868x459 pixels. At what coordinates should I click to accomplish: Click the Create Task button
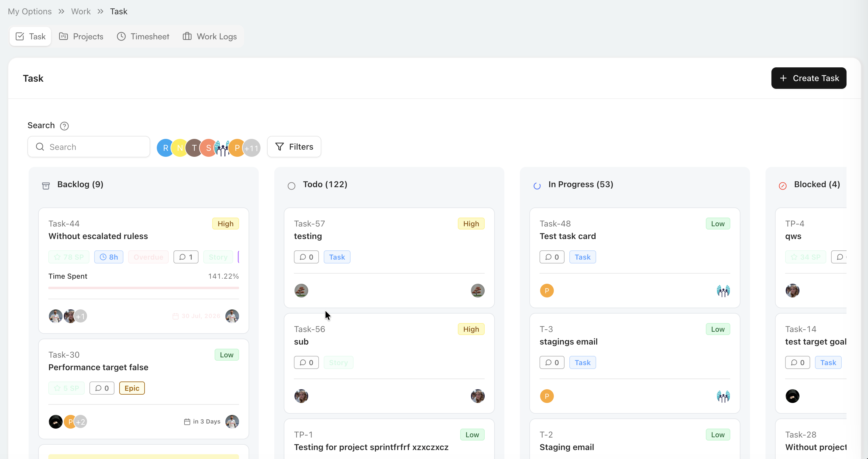pyautogui.click(x=808, y=78)
